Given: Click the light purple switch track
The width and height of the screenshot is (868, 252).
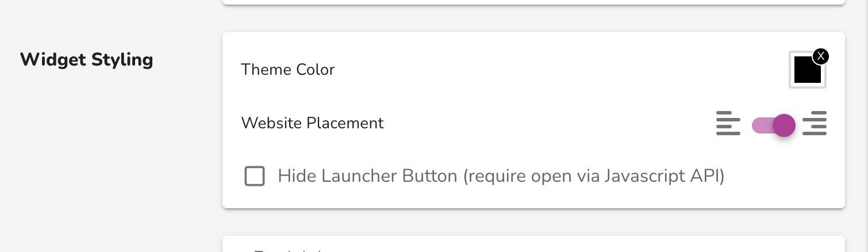Looking at the screenshot, I should click(x=762, y=125).
